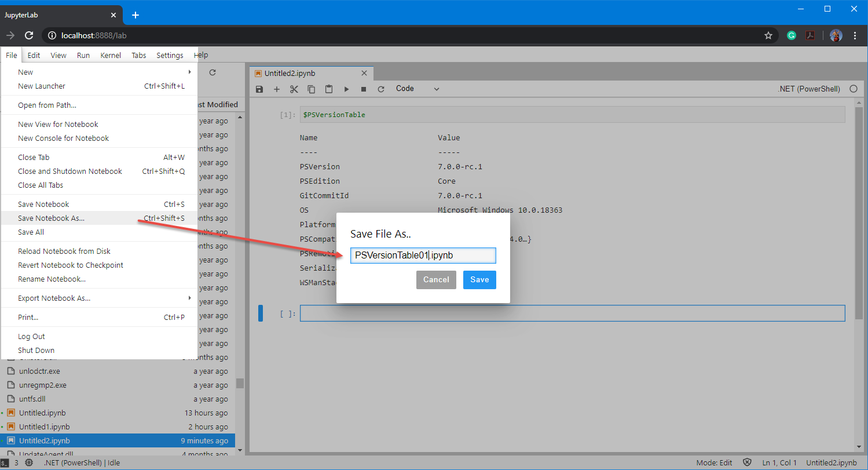
Task: Select untfs.dll in file list
Action: (118, 399)
